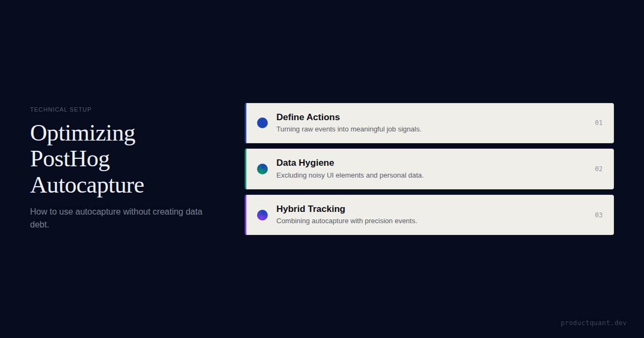
Task: Click 'Combining autocapture with precision events' text
Action: [347, 221]
